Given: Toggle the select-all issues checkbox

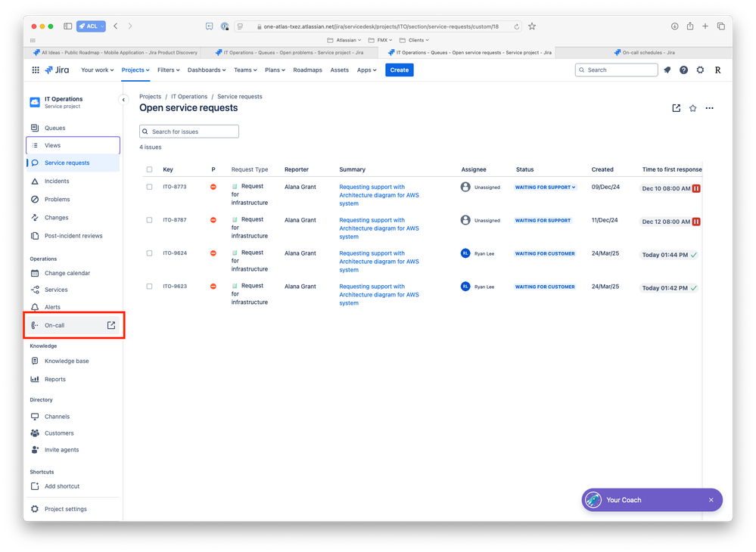Looking at the screenshot, I should point(149,169).
